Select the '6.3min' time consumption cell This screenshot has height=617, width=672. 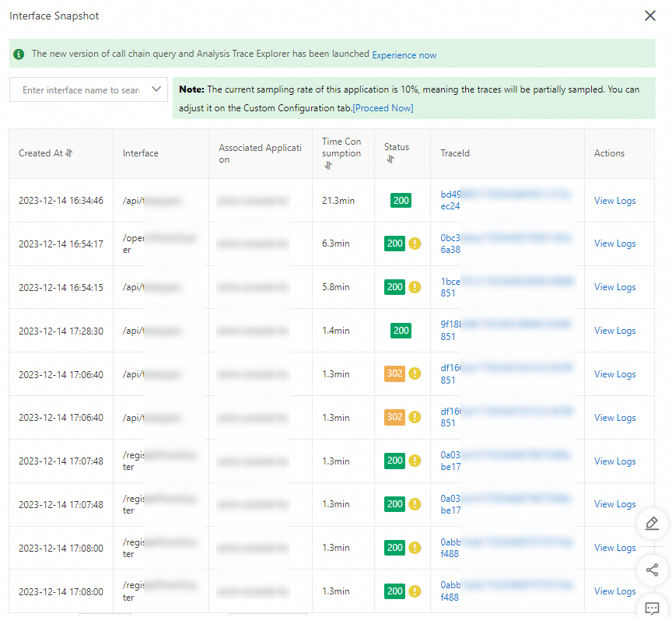pos(335,244)
